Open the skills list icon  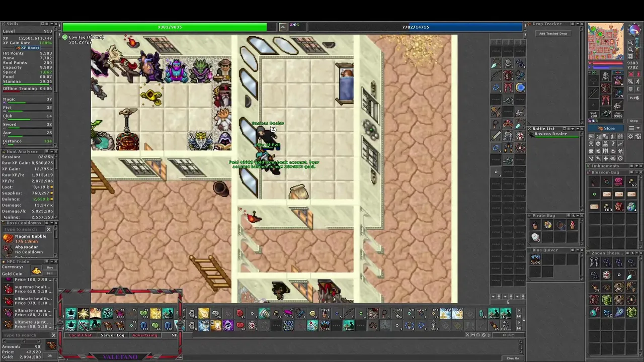[x=591, y=137]
